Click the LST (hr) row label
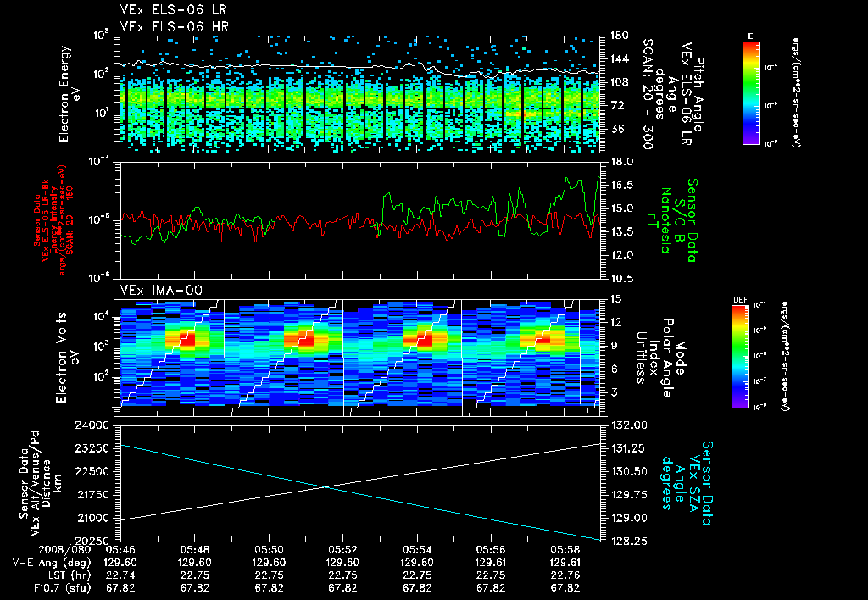This screenshot has width=868, height=600. 64,575
